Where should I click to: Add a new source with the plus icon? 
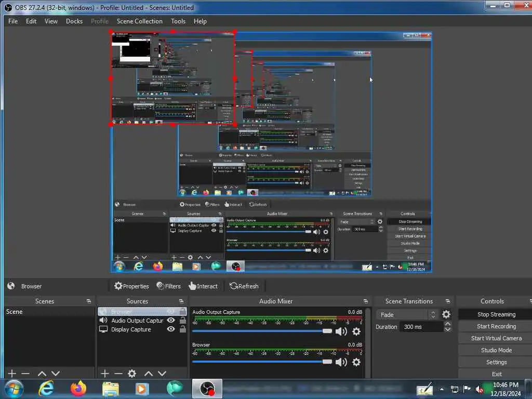click(105, 374)
